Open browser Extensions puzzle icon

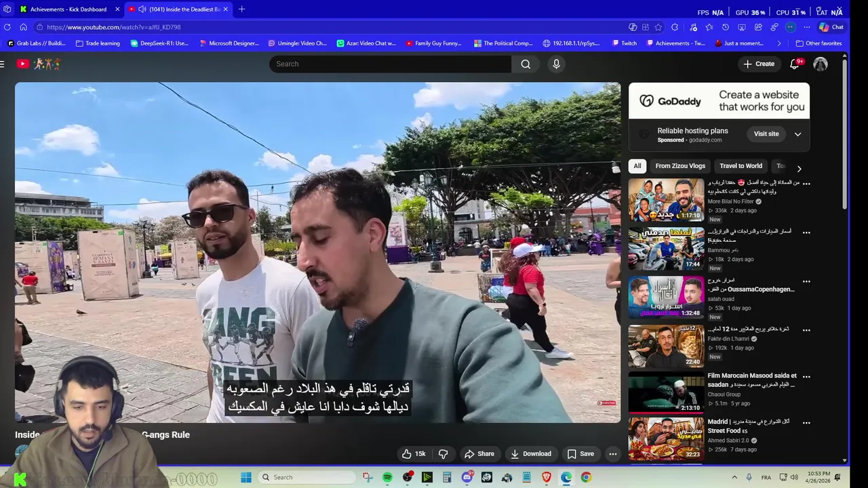click(675, 27)
